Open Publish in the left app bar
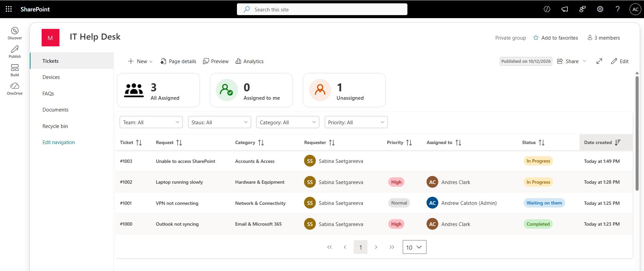Viewport: 644px width, 271px height. point(15,52)
